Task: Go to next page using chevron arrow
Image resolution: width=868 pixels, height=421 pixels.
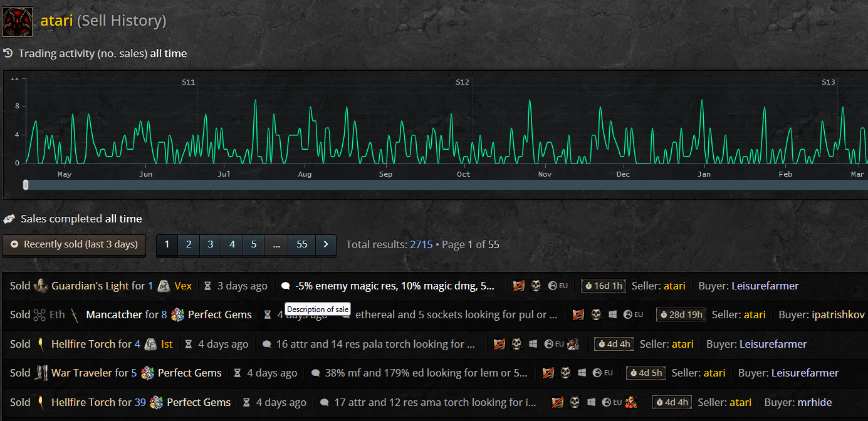Action: pos(326,244)
